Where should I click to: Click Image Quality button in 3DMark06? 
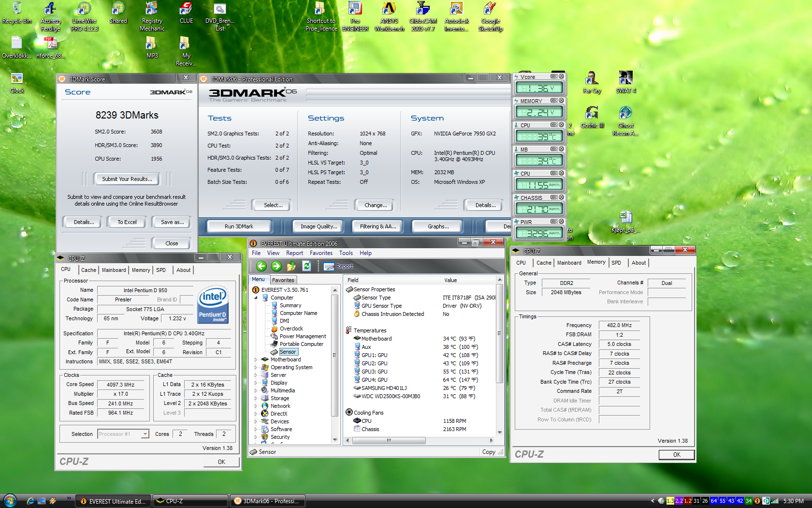coord(319,226)
